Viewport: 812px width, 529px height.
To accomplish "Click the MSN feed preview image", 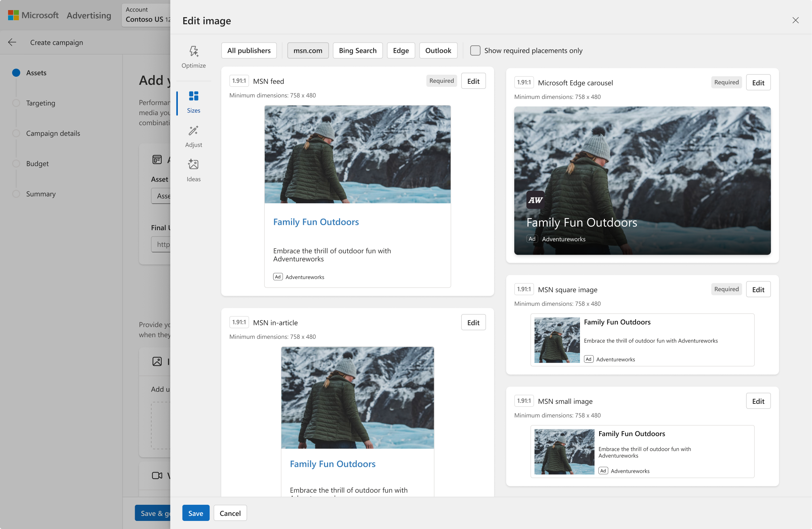I will [357, 154].
